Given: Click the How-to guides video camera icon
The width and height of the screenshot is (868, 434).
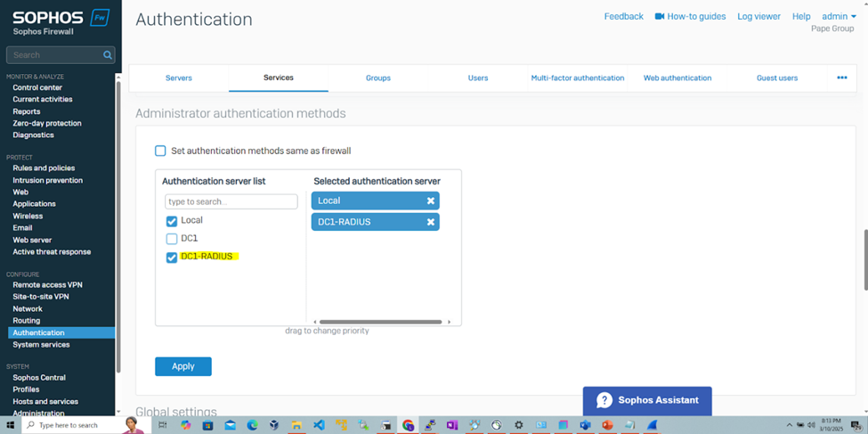Looking at the screenshot, I should [660, 17].
